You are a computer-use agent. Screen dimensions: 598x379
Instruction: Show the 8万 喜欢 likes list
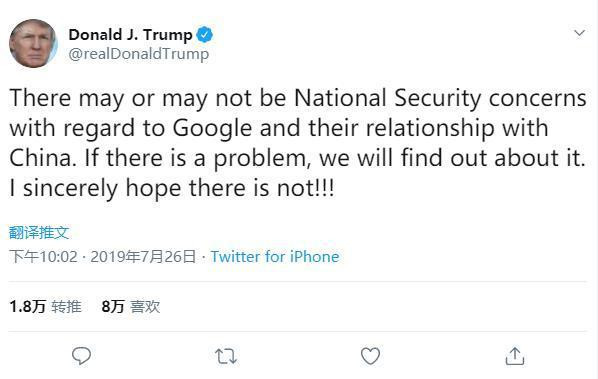click(x=131, y=307)
